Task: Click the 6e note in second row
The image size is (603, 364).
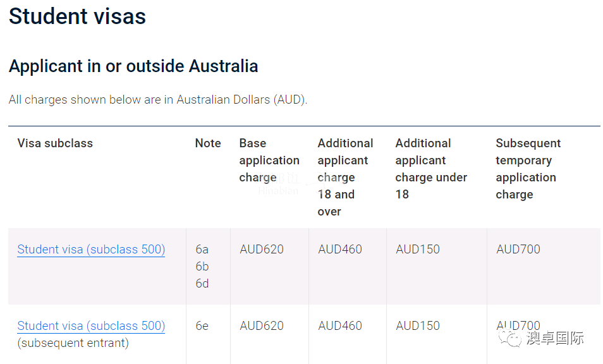Action: 202,326
